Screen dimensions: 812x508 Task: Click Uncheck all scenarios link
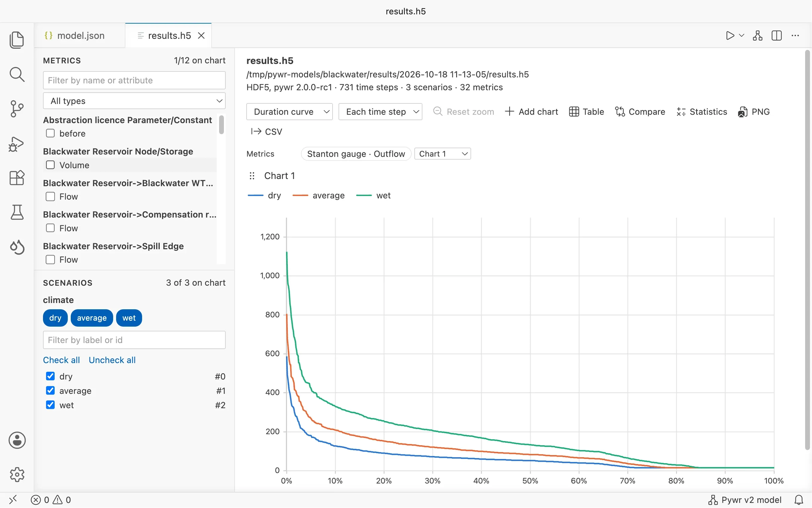coord(112,360)
